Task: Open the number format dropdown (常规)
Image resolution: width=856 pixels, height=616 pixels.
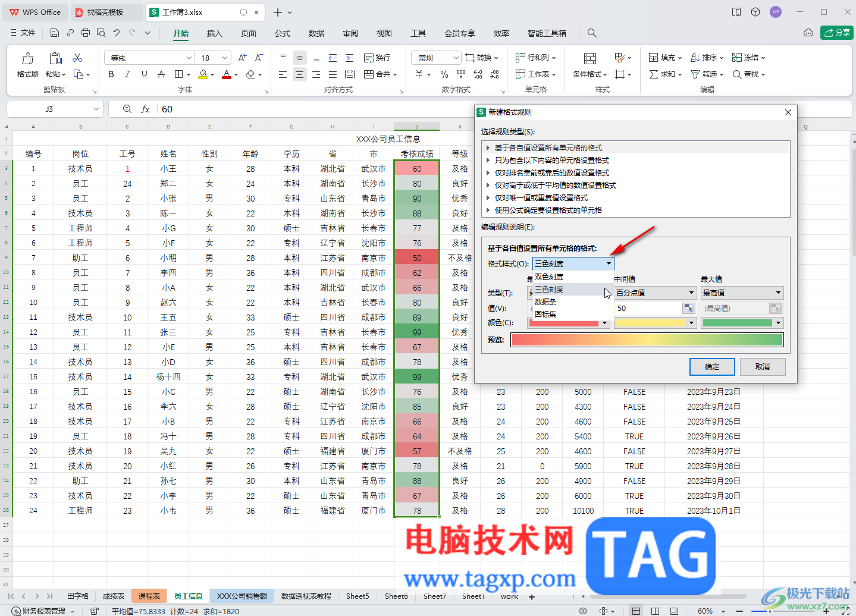Action: coord(456,58)
